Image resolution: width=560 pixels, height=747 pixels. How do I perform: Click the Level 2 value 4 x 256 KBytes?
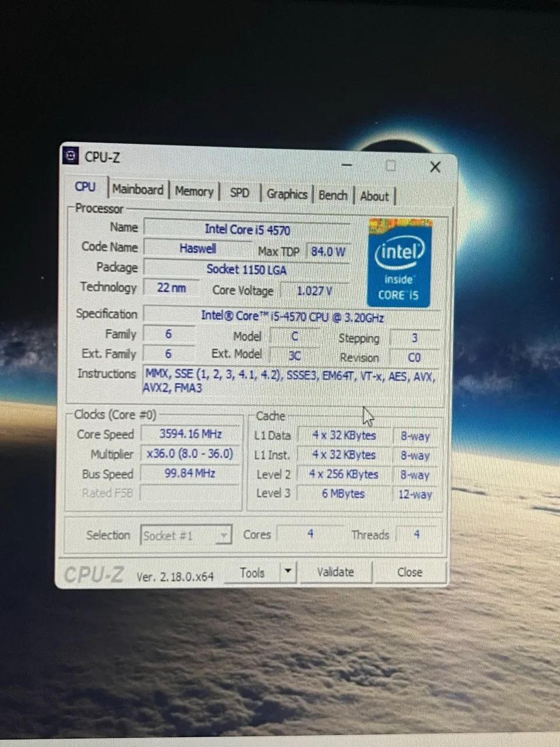[344, 474]
